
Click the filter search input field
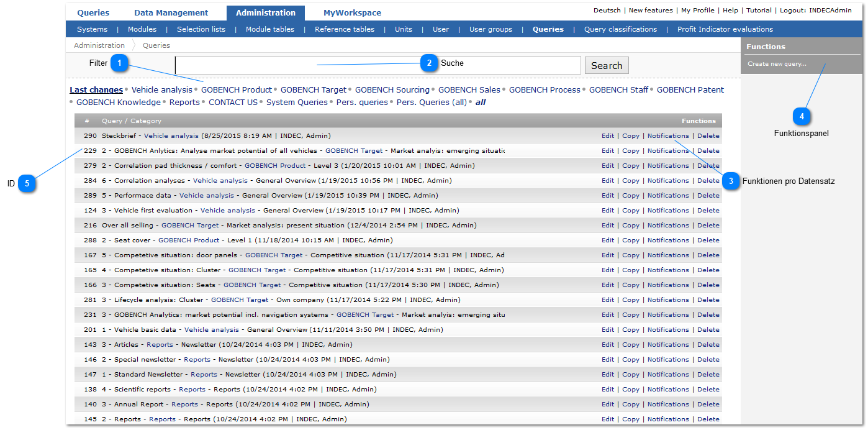(377, 65)
